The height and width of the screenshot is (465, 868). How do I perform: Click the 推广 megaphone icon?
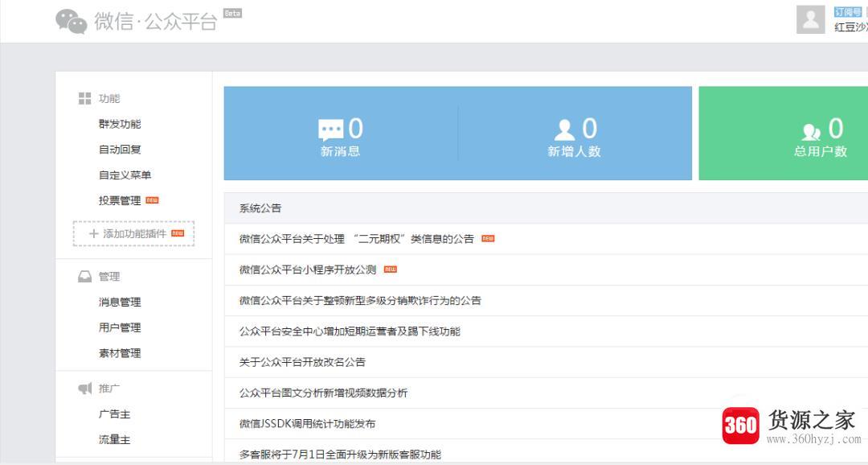[x=84, y=389]
